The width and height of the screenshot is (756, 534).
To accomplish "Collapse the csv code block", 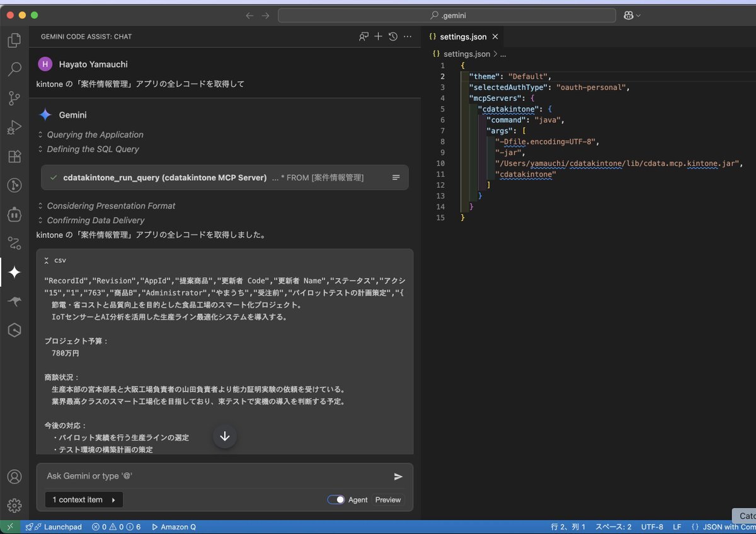I will coord(47,260).
